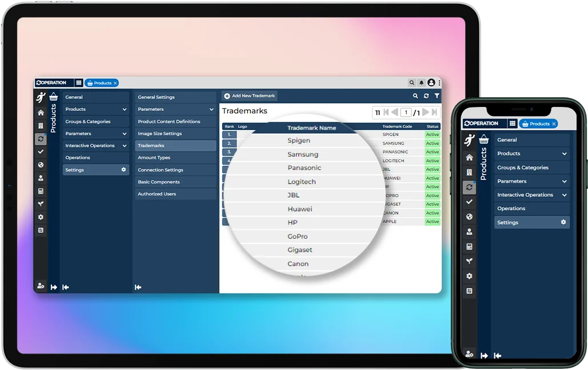Expand Parameters under the General Settings column

click(x=211, y=109)
